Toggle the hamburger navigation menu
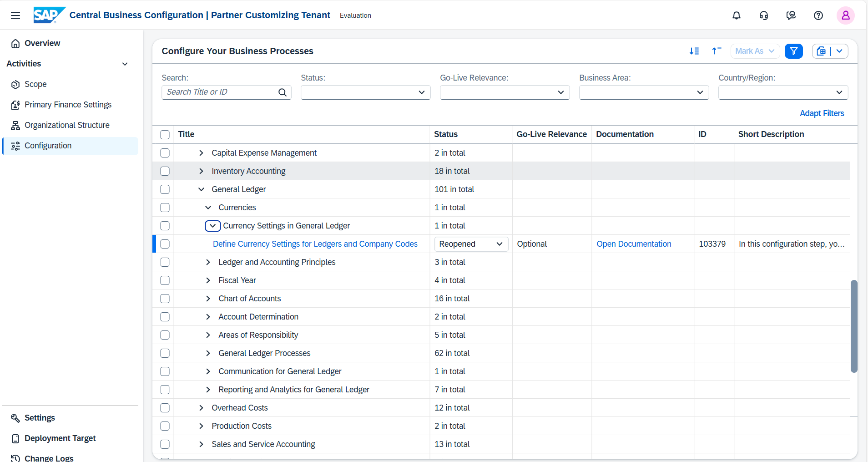 tap(15, 15)
